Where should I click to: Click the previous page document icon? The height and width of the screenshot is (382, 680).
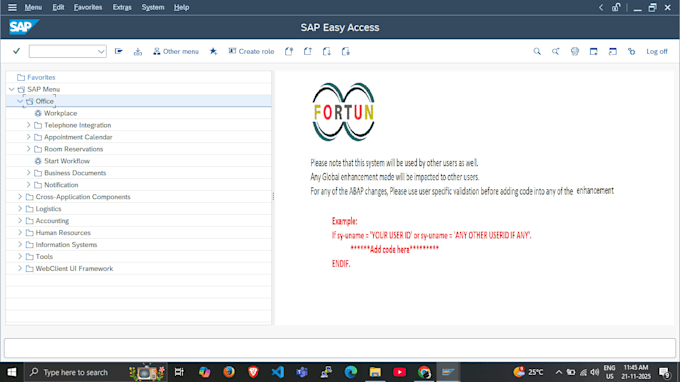308,51
